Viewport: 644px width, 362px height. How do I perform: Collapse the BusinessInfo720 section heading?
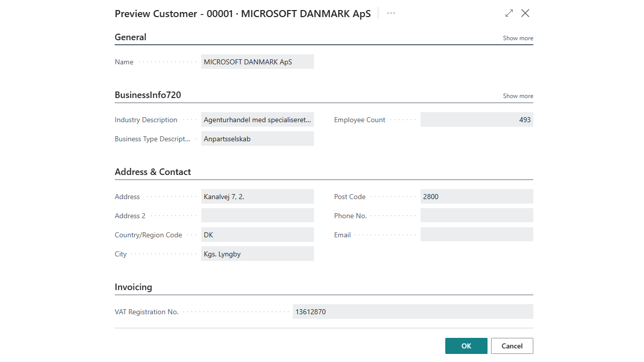click(x=148, y=95)
